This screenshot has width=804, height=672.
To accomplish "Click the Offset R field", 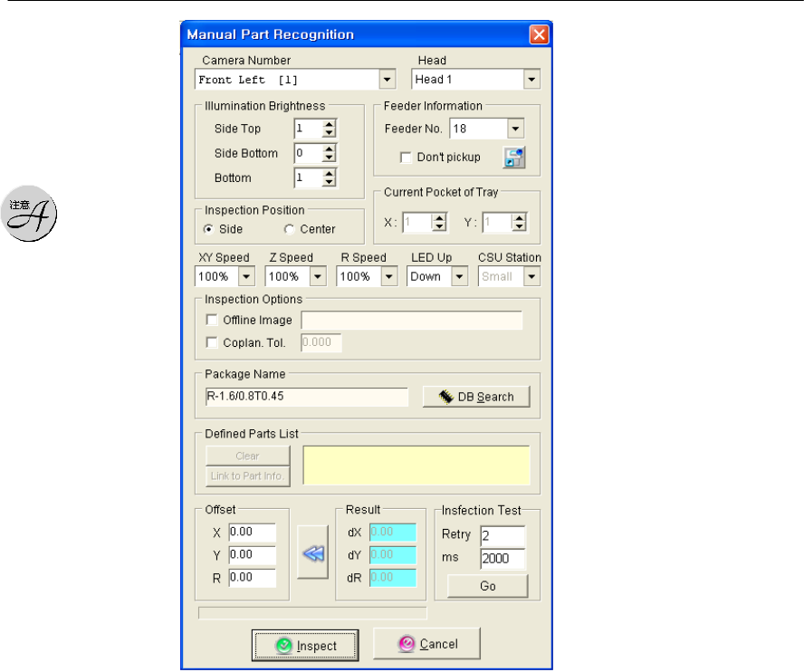I will pyautogui.click(x=253, y=578).
